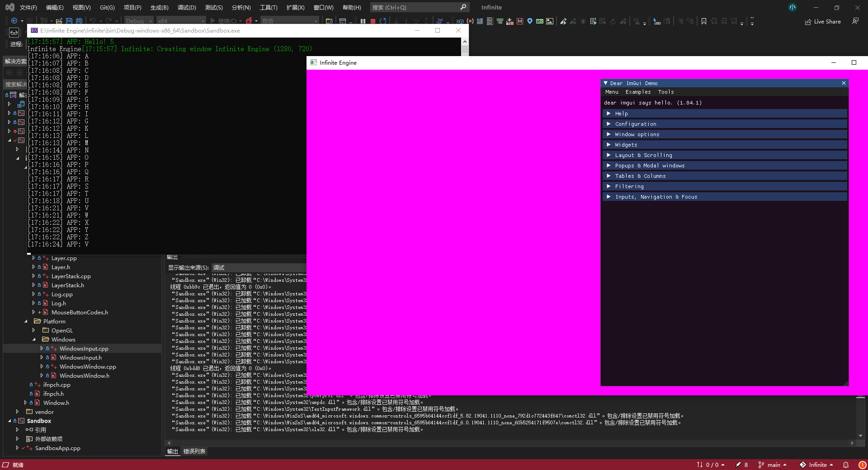
Task: Expand the OpenGL folder tree node
Action: [34, 331]
